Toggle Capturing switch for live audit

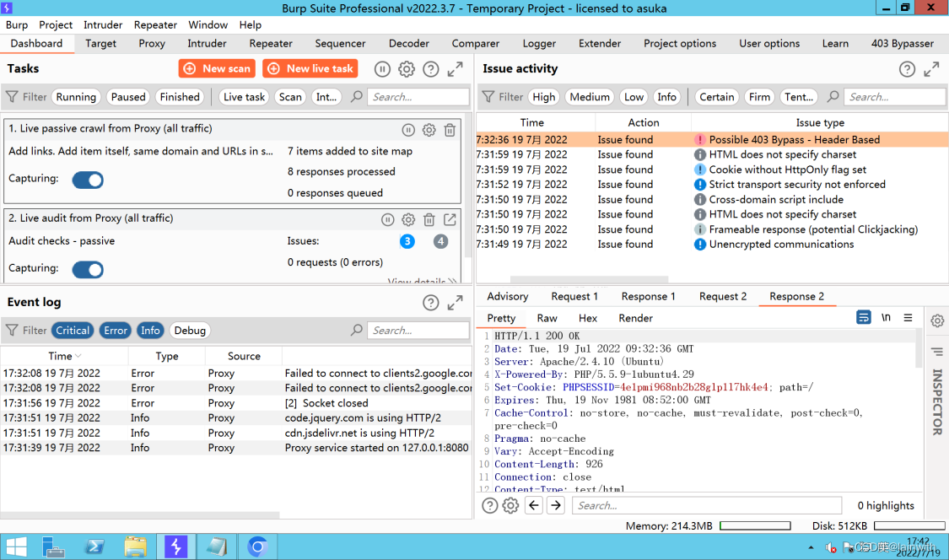pyautogui.click(x=88, y=269)
